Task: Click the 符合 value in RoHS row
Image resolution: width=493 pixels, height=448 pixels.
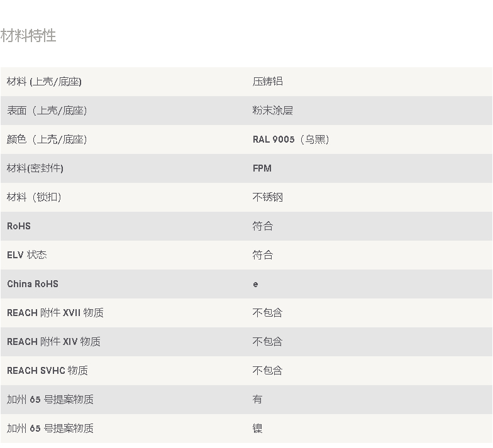Action: [262, 226]
